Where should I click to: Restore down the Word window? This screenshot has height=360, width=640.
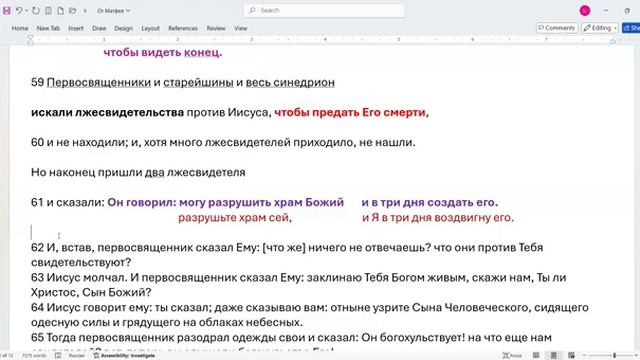tap(627, 11)
